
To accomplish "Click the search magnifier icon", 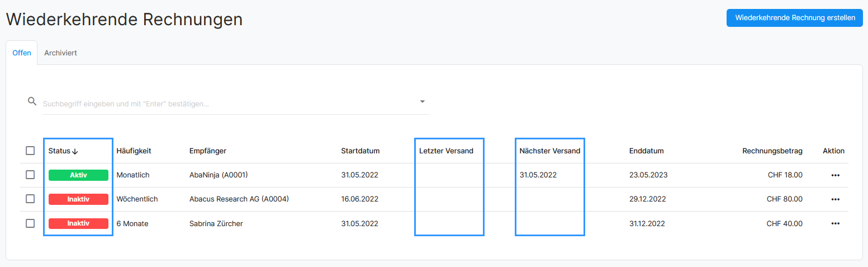I will click(32, 101).
